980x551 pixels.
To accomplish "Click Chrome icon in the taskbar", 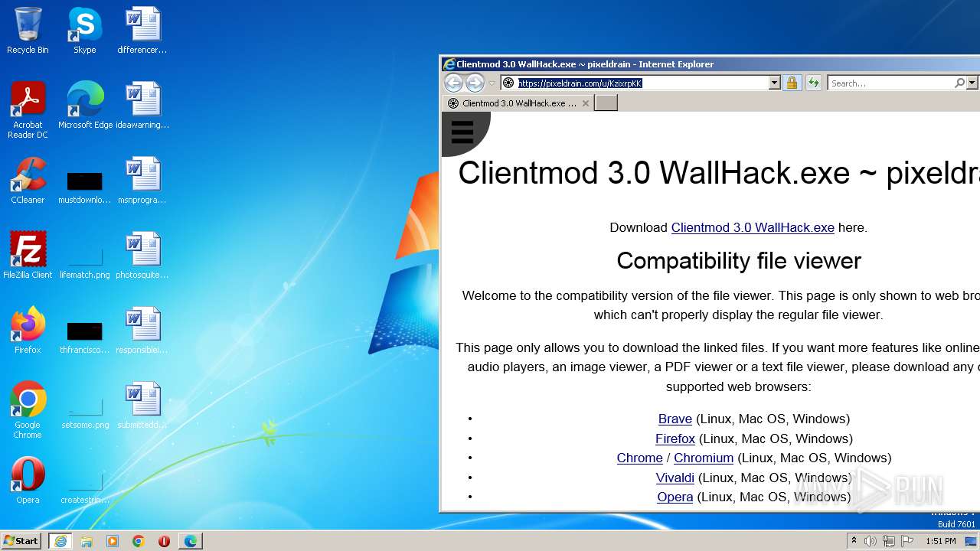I will 139,541.
